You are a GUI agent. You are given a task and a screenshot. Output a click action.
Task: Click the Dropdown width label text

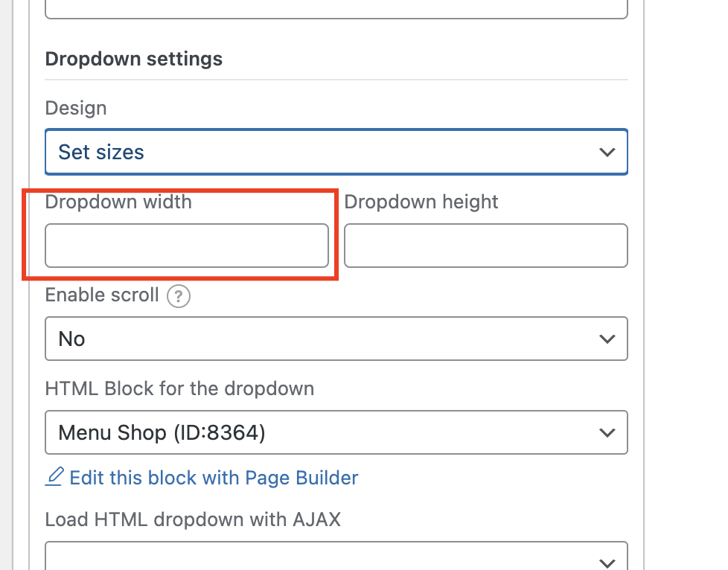point(118,202)
